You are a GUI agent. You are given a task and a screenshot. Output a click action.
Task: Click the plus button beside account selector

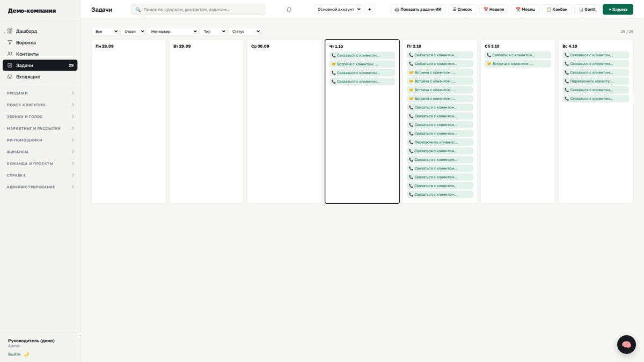[369, 9]
